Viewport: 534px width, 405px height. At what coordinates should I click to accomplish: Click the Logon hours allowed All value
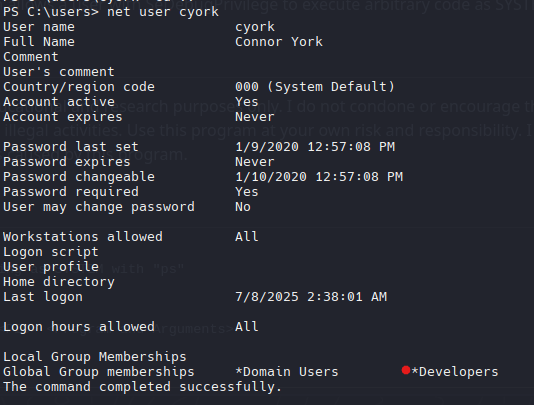(247, 327)
